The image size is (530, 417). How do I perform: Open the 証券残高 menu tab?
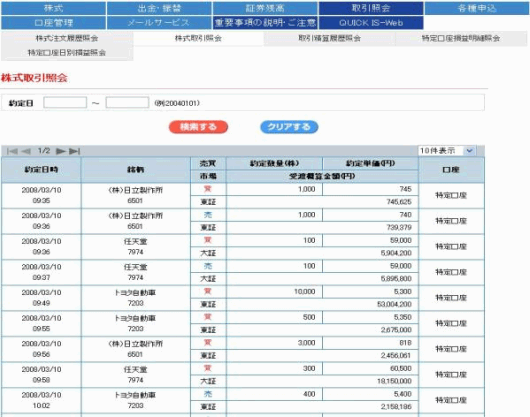pyautogui.click(x=265, y=8)
